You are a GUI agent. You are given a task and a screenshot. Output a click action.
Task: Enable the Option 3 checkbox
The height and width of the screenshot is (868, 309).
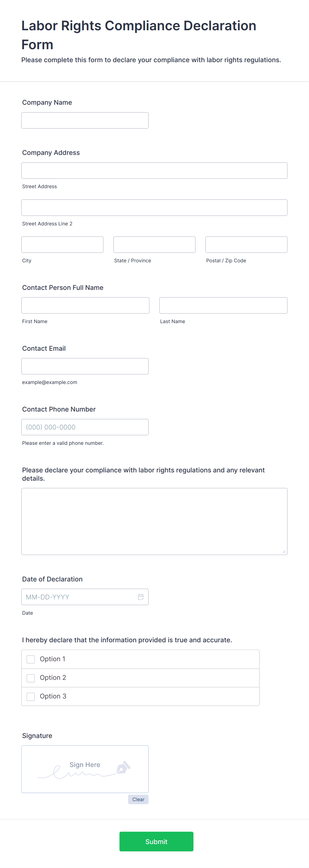click(31, 696)
